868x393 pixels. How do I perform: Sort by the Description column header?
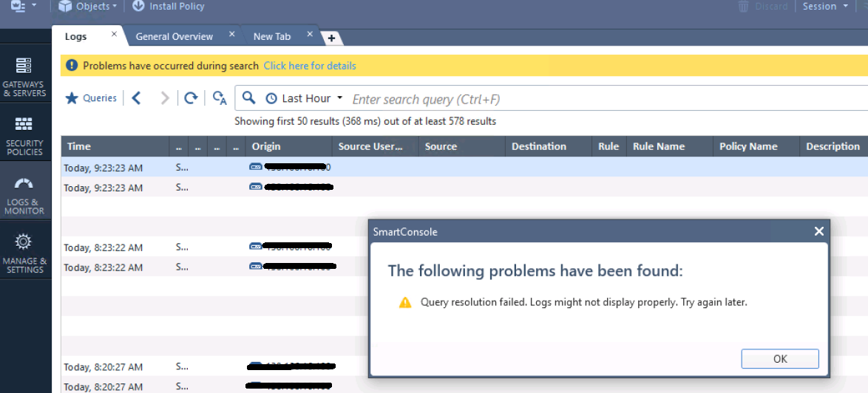tap(834, 146)
